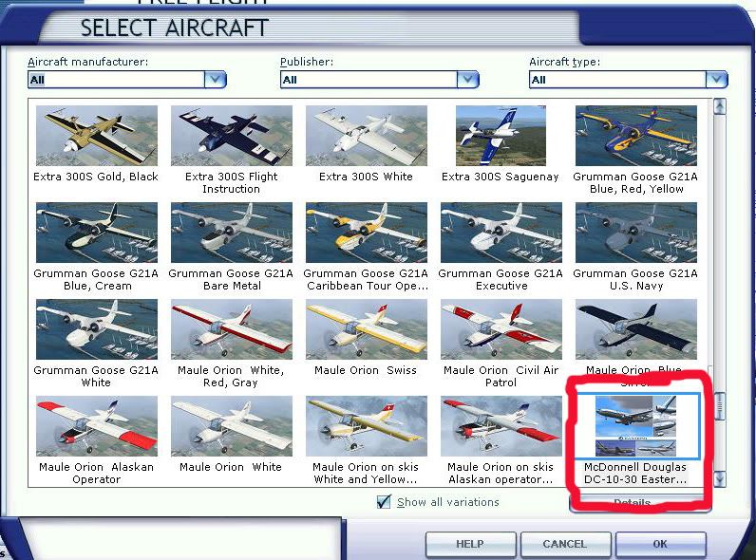This screenshot has height=560, width=756.
Task: Click the aircraft list scroll-up arrow
Action: tap(719, 106)
